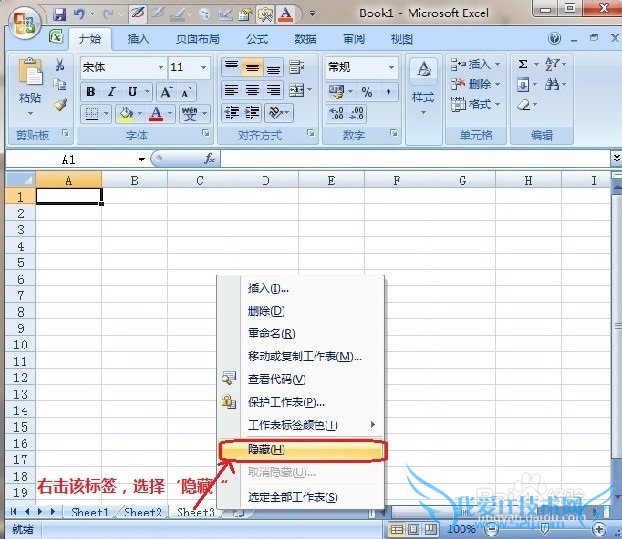
Task: Align text to the left
Action: (231, 91)
